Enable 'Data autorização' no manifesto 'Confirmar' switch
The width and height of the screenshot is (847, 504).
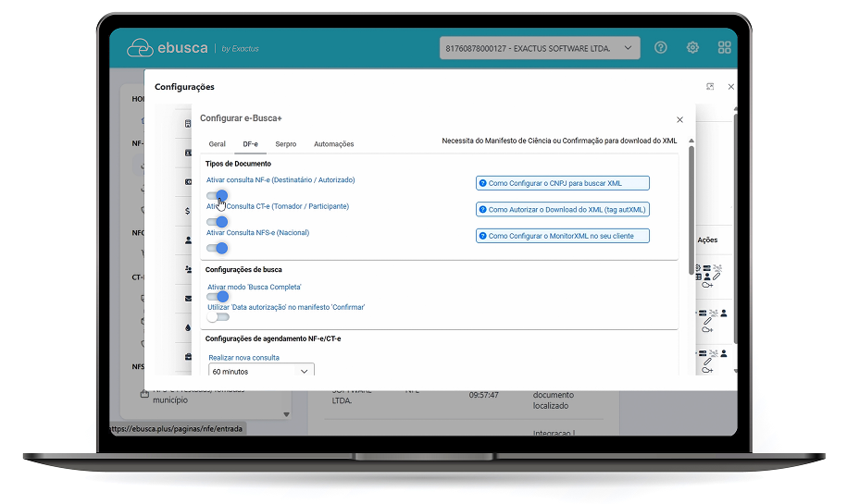[x=218, y=317]
